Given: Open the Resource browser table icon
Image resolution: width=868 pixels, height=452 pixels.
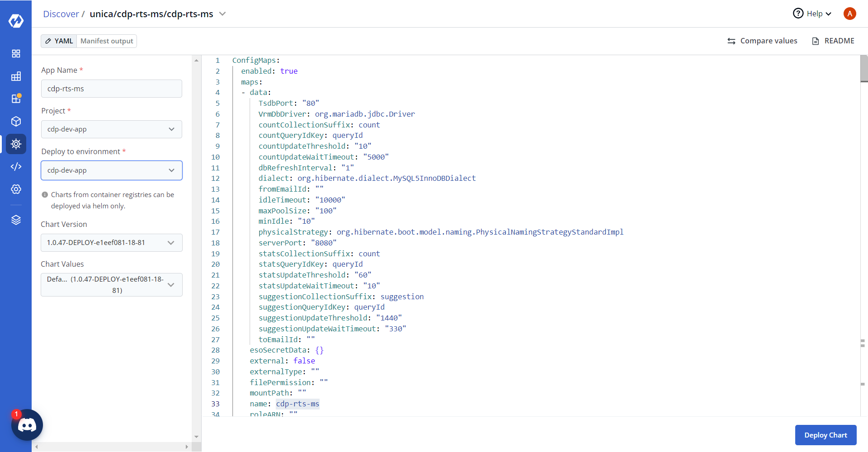Looking at the screenshot, I should pos(16,76).
